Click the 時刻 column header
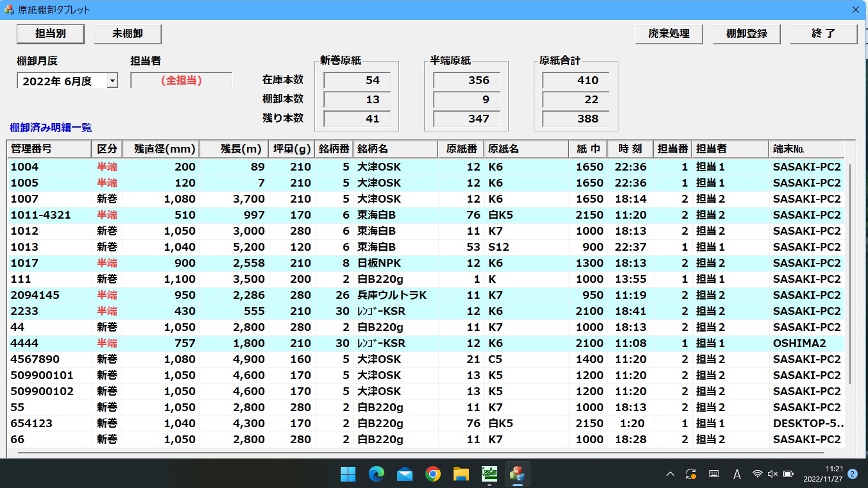This screenshot has width=868, height=488. [x=630, y=149]
